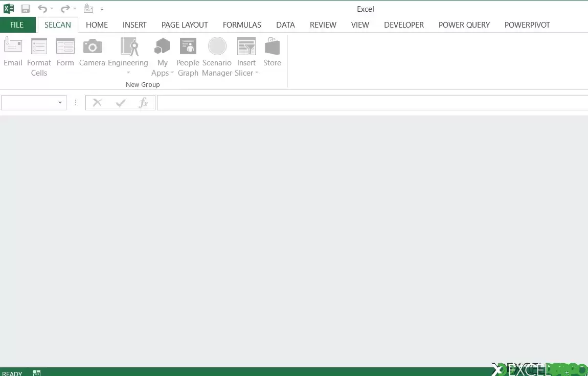Click the Excel application icon in title bar
Image resolution: width=588 pixels, height=376 pixels.
(x=9, y=8)
